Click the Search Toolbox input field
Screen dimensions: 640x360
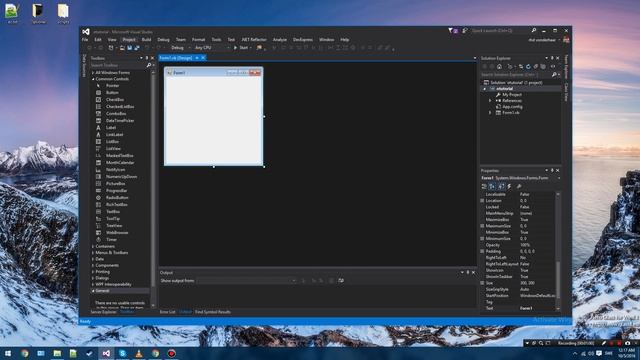click(x=118, y=65)
